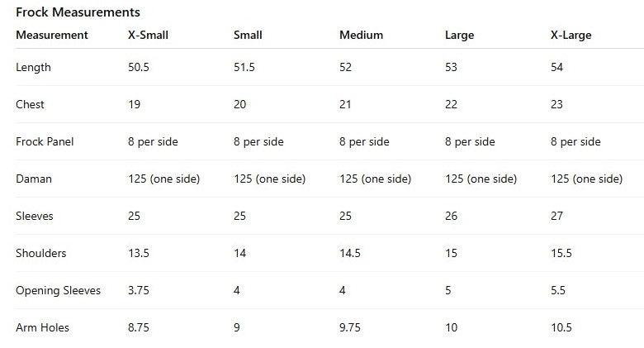Select the Large Chest value 22
The width and height of the screenshot is (644, 348).
coord(452,105)
